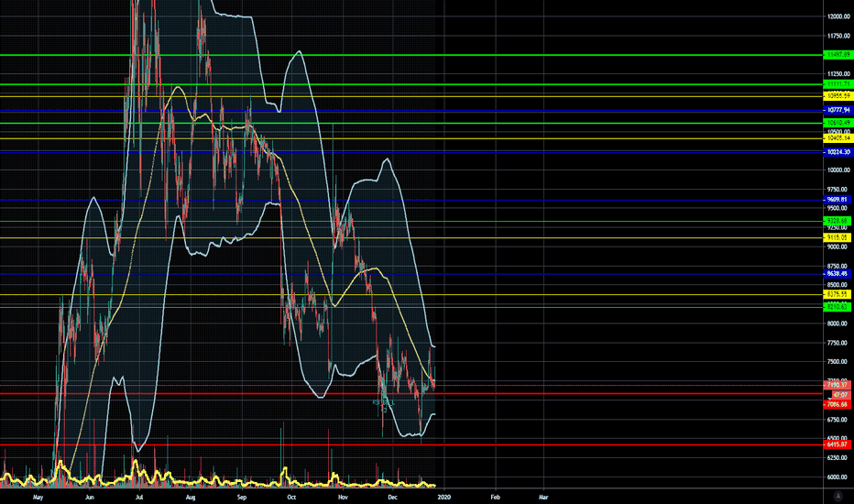Click the 8750.00 price axis tick
854x504 pixels.
point(838,266)
